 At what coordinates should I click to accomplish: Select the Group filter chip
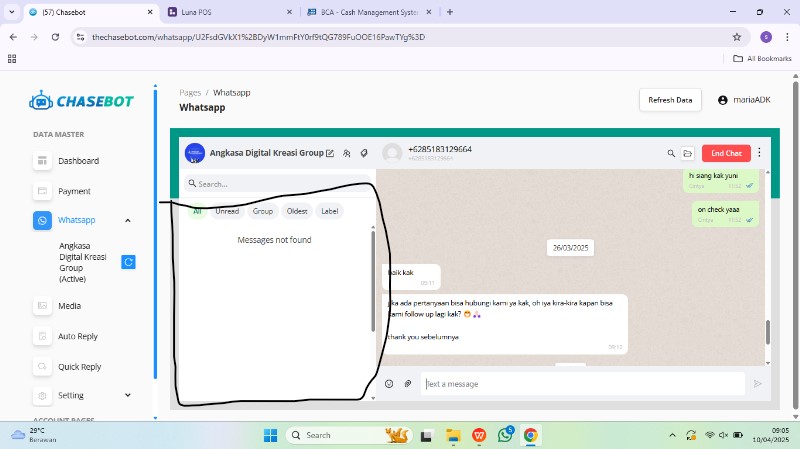click(263, 211)
